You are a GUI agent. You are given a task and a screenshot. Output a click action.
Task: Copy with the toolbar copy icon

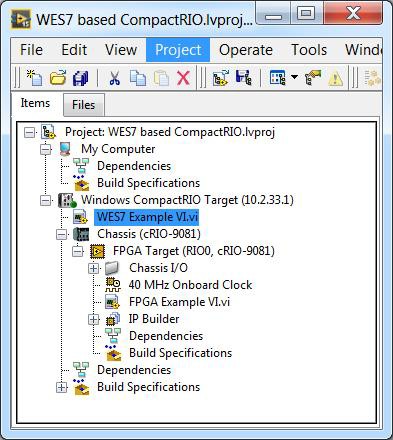click(x=138, y=78)
